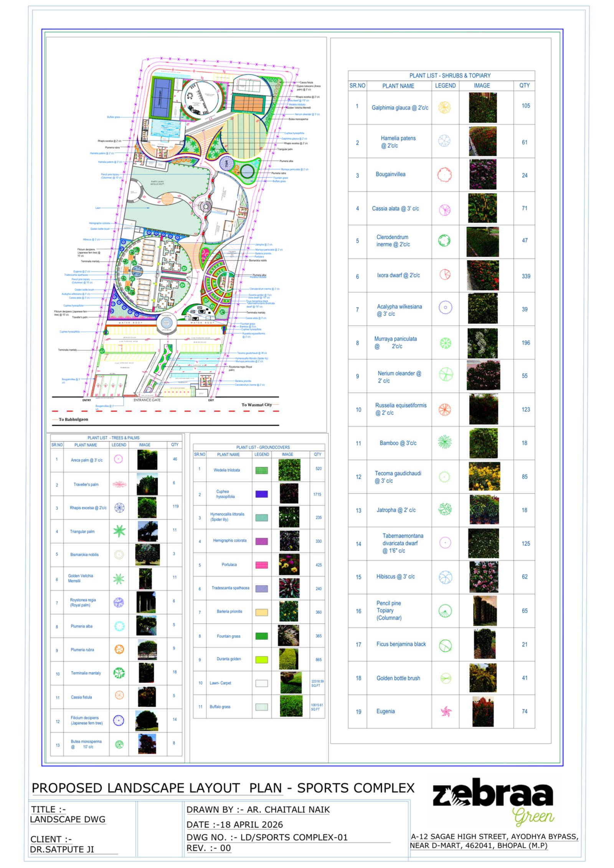This screenshot has height=868, width=614.
Task: Select the Russelia equisetiformis legend symbol
Action: pos(445,410)
